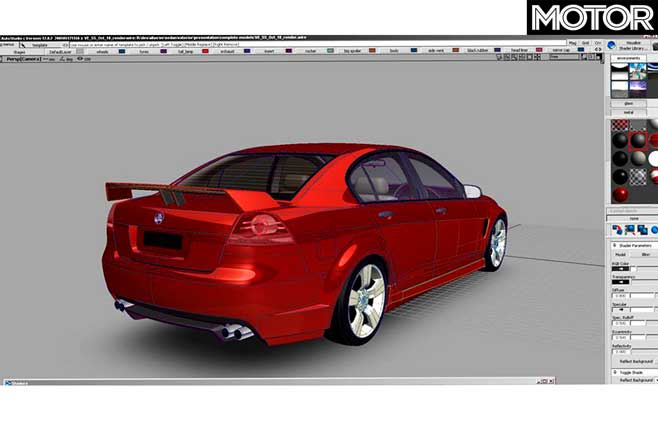Open the Show dropdown in view bar
Screen dimensions: 658x439
[564, 57]
